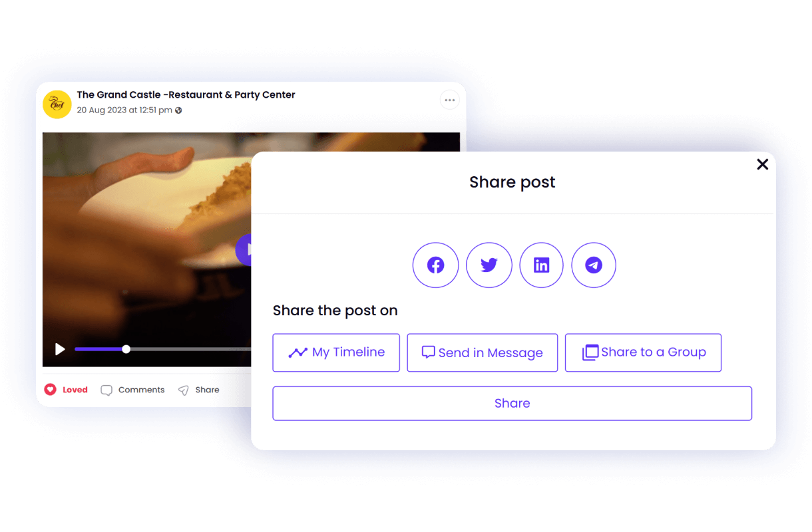
Task: Share post via the Facebook icon
Action: [435, 265]
